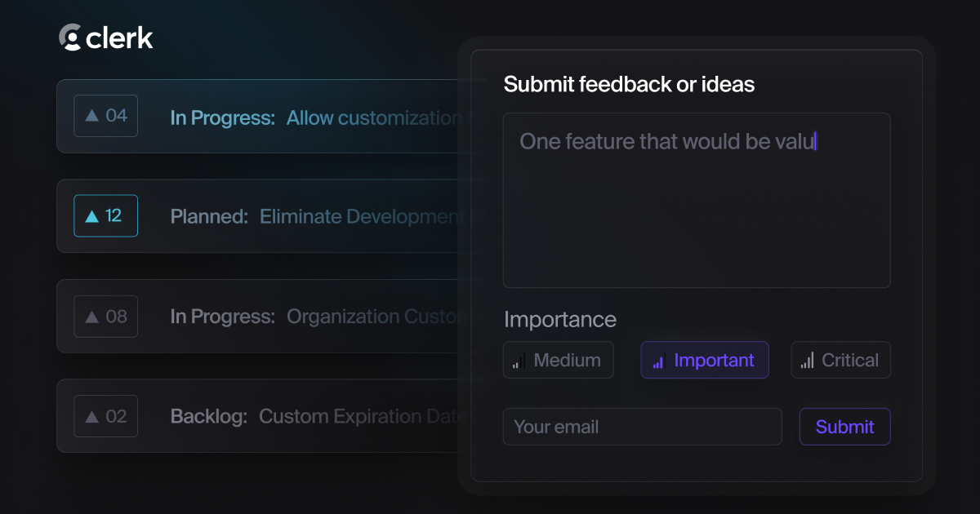Open the Allow customization feedback item
Image resolution: width=980 pixels, height=514 pixels.
point(310,117)
